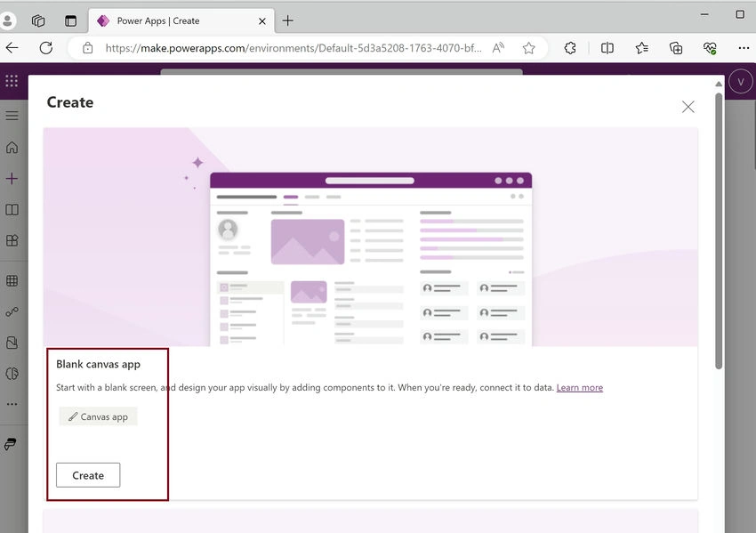756x533 pixels.
Task: Go to Home in the left sidebar
Action: tap(12, 147)
